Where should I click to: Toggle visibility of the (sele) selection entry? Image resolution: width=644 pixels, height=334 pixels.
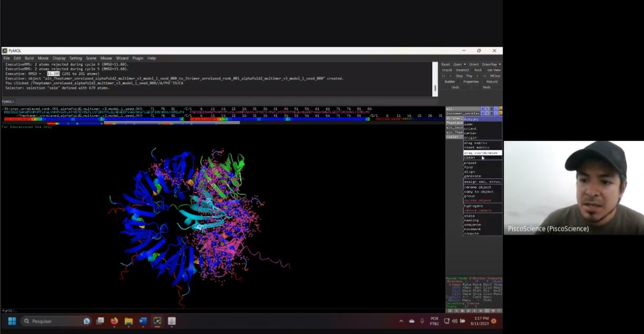(x=452, y=137)
